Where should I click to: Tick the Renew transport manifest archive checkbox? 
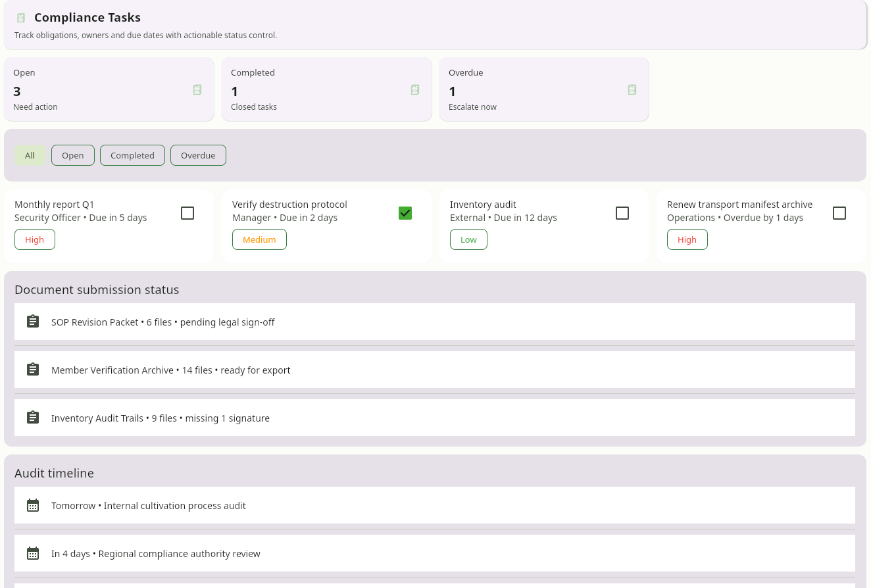click(839, 213)
